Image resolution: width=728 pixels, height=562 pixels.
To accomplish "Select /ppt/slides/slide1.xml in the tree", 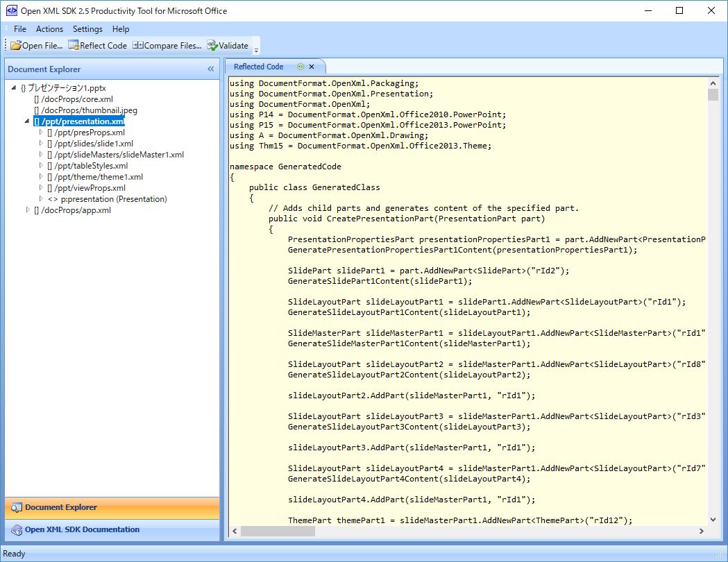I will click(94, 144).
